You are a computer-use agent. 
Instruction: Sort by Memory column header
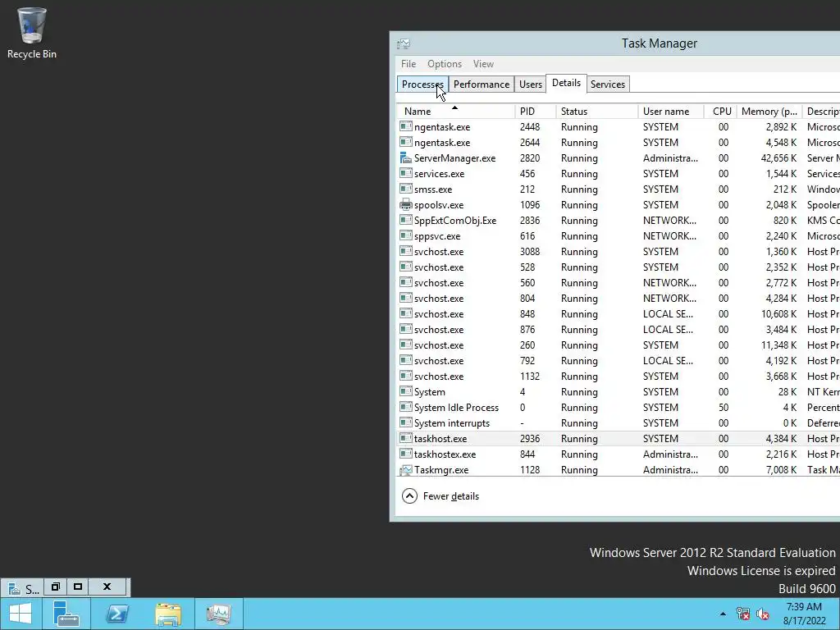click(x=769, y=112)
